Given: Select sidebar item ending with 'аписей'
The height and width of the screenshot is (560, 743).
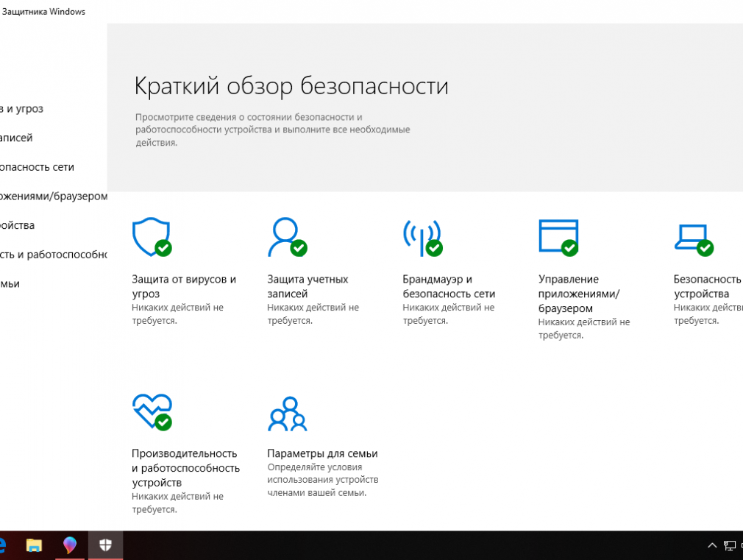Looking at the screenshot, I should pos(17,138).
